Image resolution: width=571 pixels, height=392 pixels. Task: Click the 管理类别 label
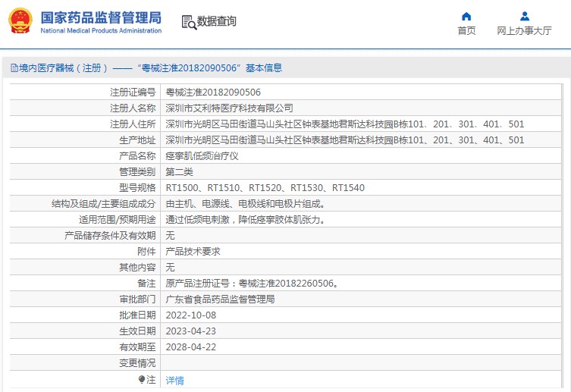138,172
